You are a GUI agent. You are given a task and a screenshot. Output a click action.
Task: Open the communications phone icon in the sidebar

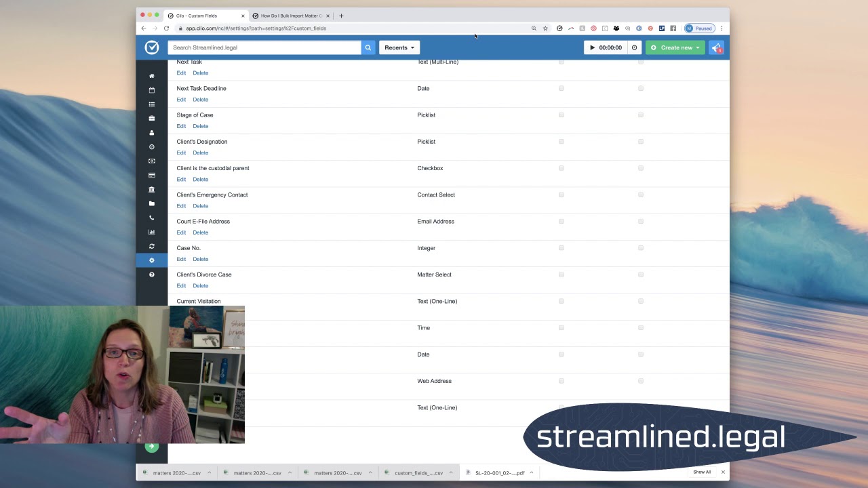tap(152, 218)
